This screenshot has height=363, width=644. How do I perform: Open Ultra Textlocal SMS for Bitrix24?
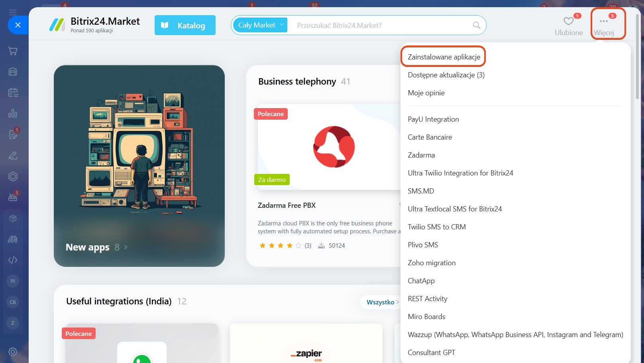455,209
